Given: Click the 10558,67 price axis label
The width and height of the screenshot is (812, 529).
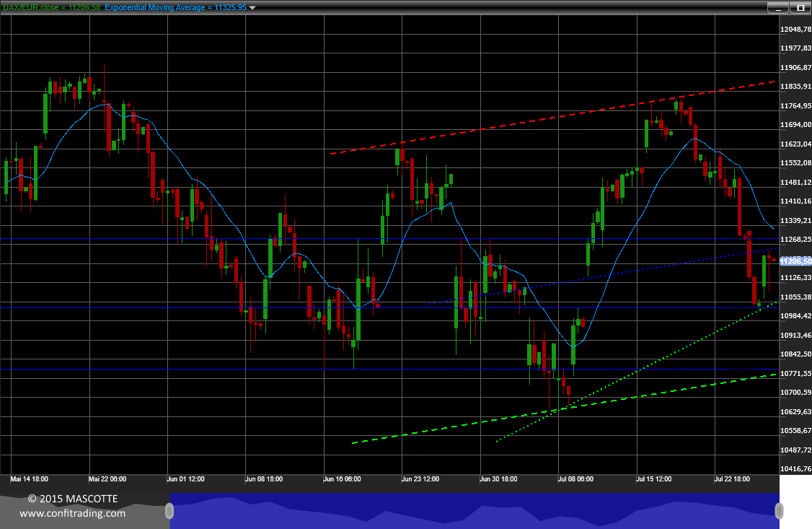Looking at the screenshot, I should click(x=795, y=431).
